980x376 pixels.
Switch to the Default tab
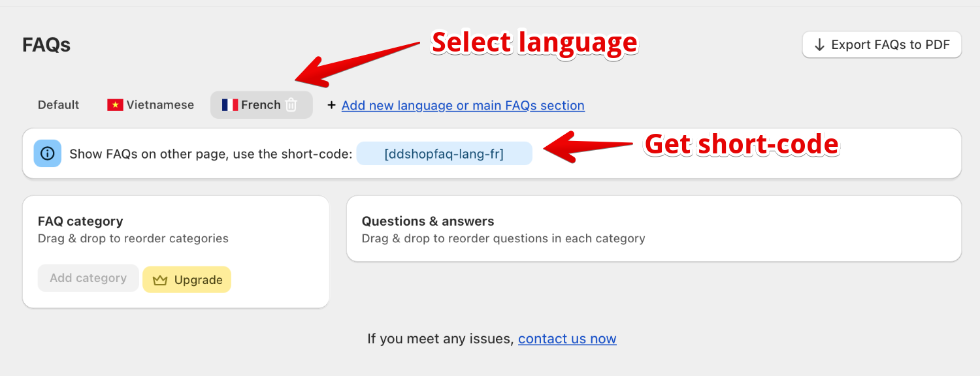click(58, 105)
